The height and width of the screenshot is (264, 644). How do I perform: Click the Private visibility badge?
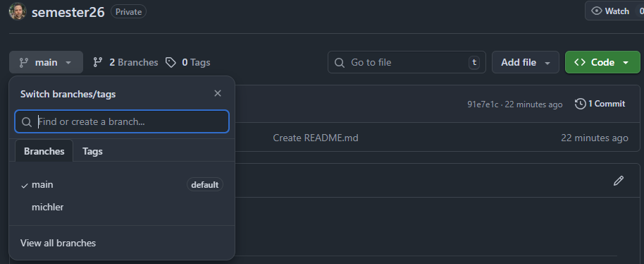coord(128,12)
